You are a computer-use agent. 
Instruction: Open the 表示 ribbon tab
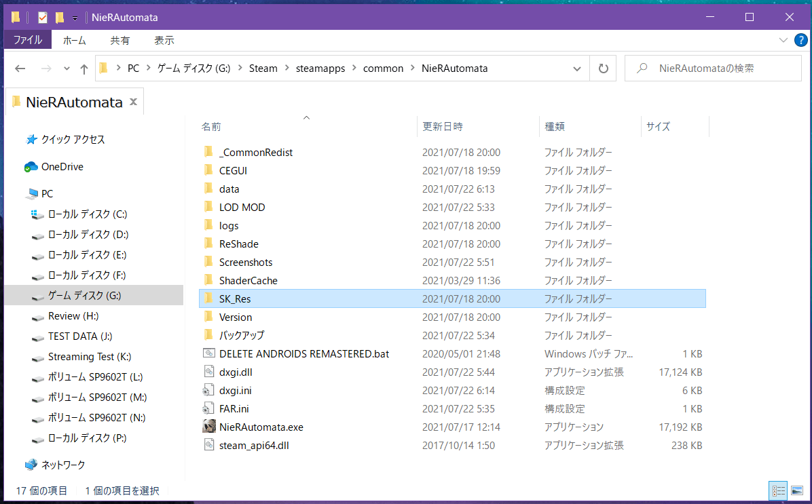tap(164, 40)
